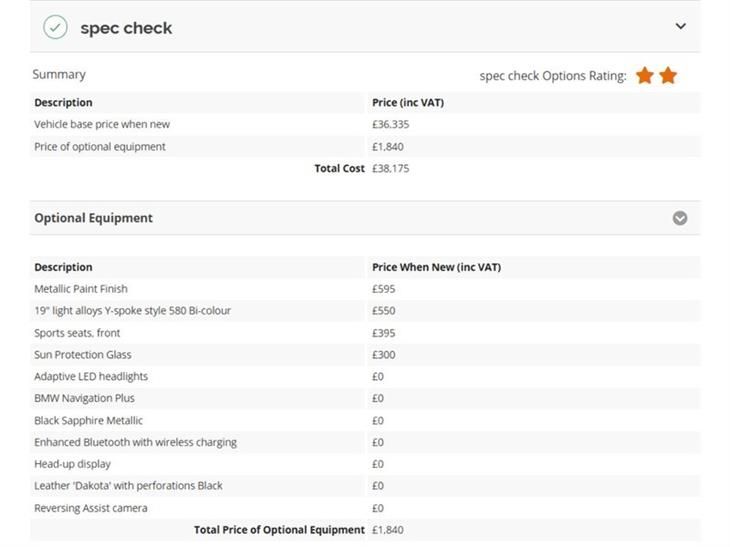Click the second orange rating star
Screen dimensions: 730x547
(668, 75)
